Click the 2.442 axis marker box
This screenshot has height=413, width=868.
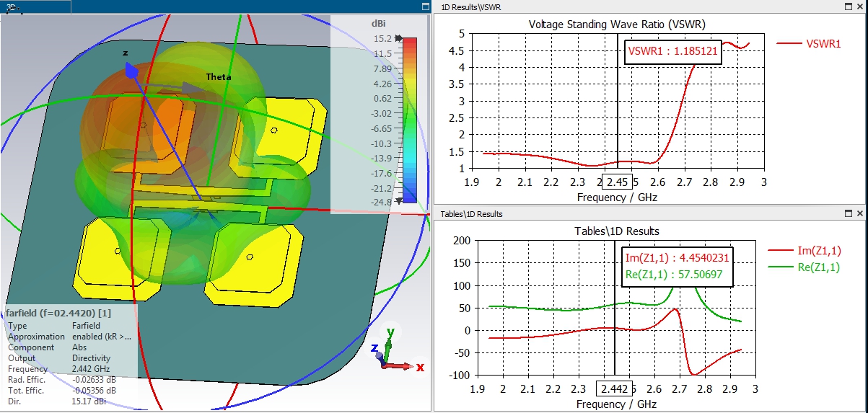pyautogui.click(x=613, y=389)
